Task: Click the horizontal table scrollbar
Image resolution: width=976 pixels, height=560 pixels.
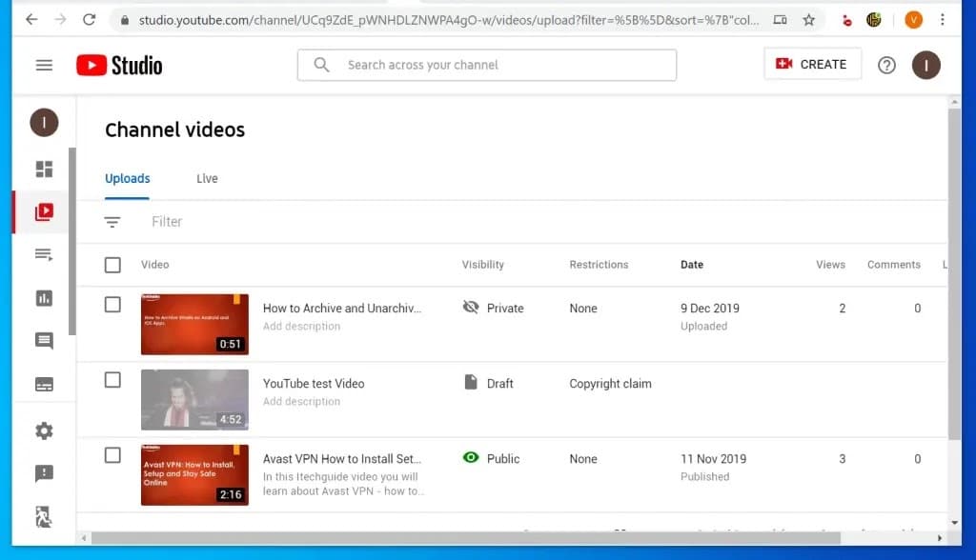Action: [465, 538]
